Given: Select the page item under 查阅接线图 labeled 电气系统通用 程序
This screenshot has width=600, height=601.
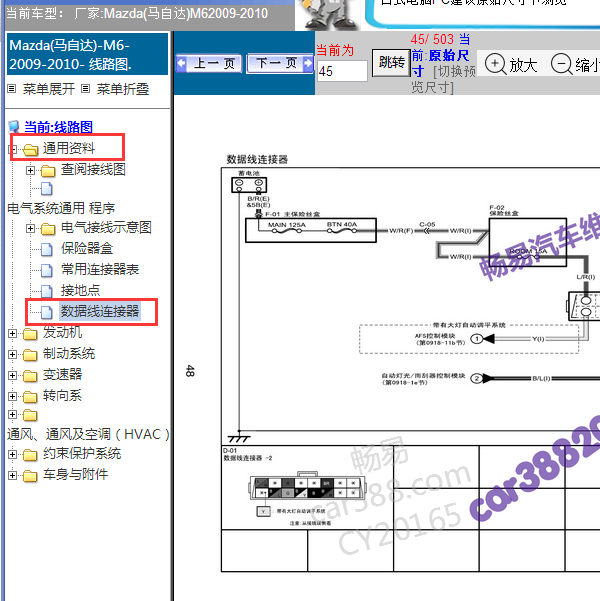Looking at the screenshot, I should (x=61, y=208).
